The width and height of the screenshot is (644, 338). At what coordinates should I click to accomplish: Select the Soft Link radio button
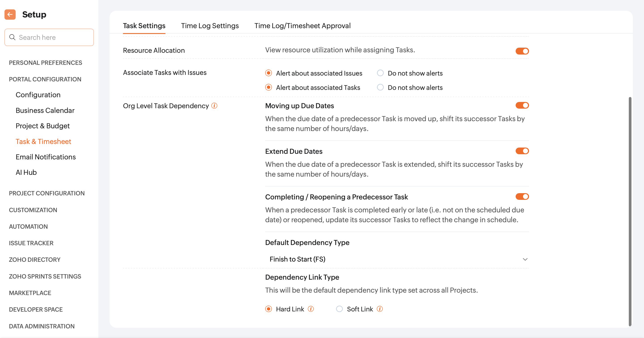[339, 309]
